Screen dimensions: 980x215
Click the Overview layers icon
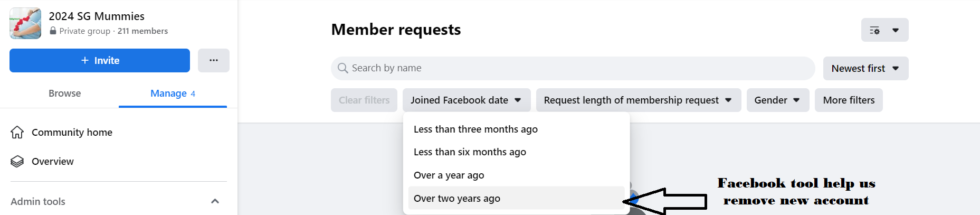tap(17, 161)
